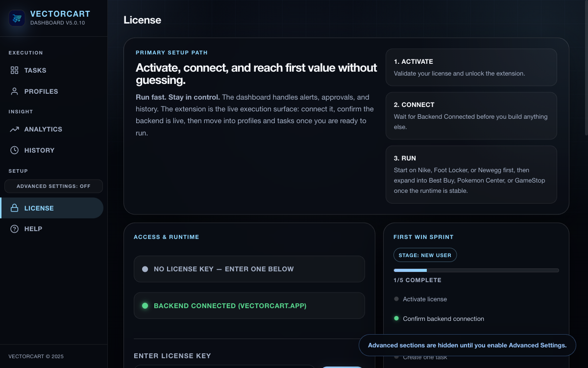Image resolution: width=588 pixels, height=368 pixels.
Task: Select the Tasks grid icon in sidebar
Action: [x=14, y=70]
